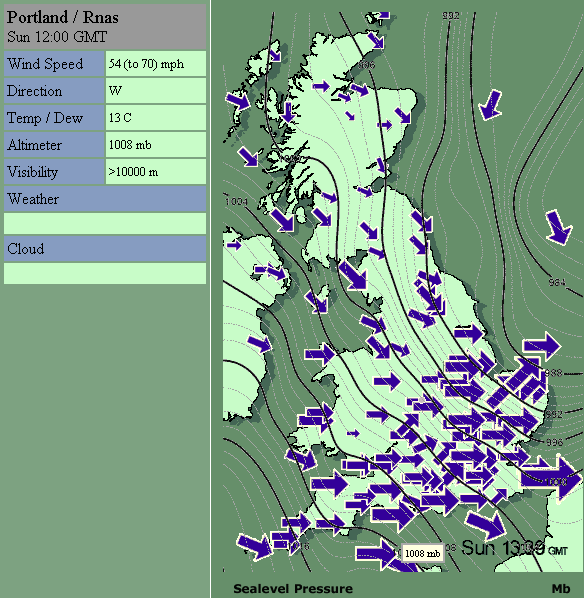Click the 1008 mb pressure tooltip
584x598 pixels.
click(423, 553)
